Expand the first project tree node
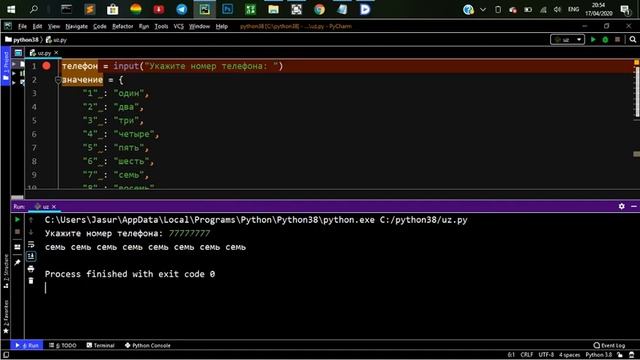This screenshot has height=360, width=640. (x=14, y=64)
